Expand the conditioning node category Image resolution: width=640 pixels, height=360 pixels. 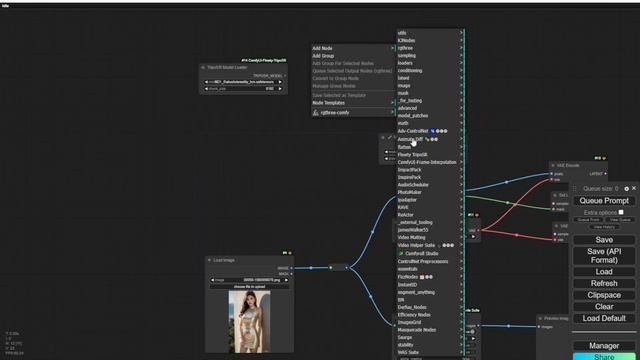coord(430,71)
